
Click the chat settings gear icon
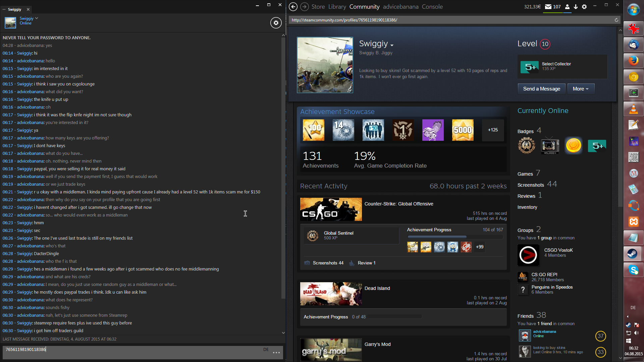[x=276, y=23]
